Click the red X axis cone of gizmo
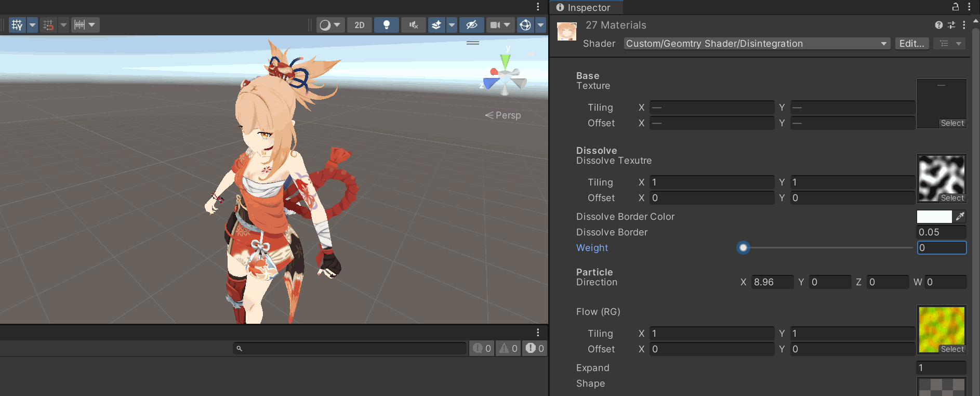This screenshot has width=980, height=396. [494, 72]
